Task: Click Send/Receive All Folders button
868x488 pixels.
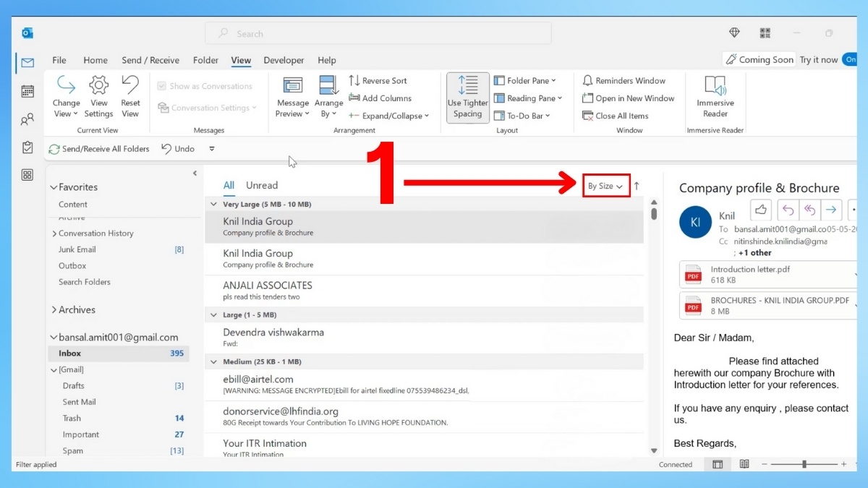Action: click(x=99, y=149)
